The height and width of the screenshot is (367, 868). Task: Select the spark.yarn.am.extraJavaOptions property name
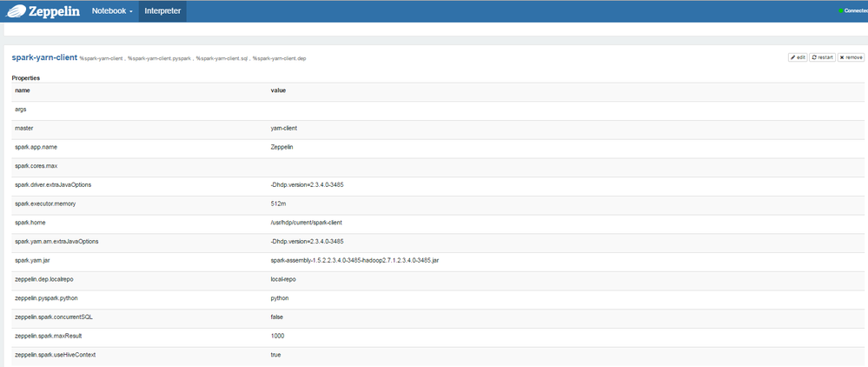[57, 241]
